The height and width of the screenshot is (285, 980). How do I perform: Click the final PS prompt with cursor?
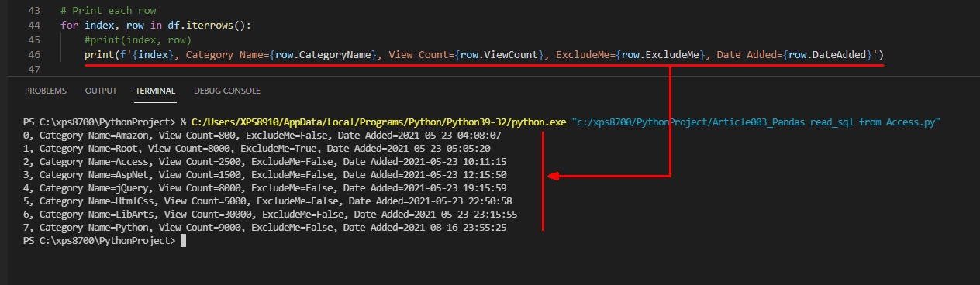(105, 241)
